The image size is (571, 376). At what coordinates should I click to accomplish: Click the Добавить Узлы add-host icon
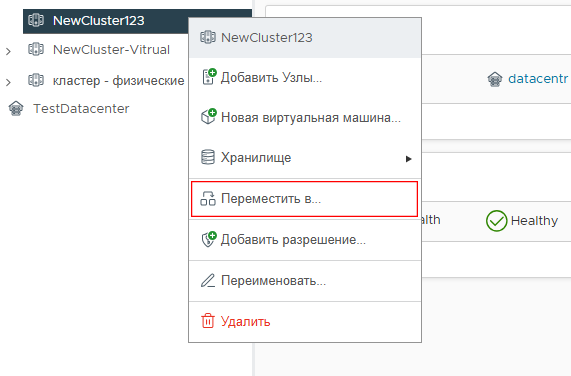pyautogui.click(x=209, y=77)
